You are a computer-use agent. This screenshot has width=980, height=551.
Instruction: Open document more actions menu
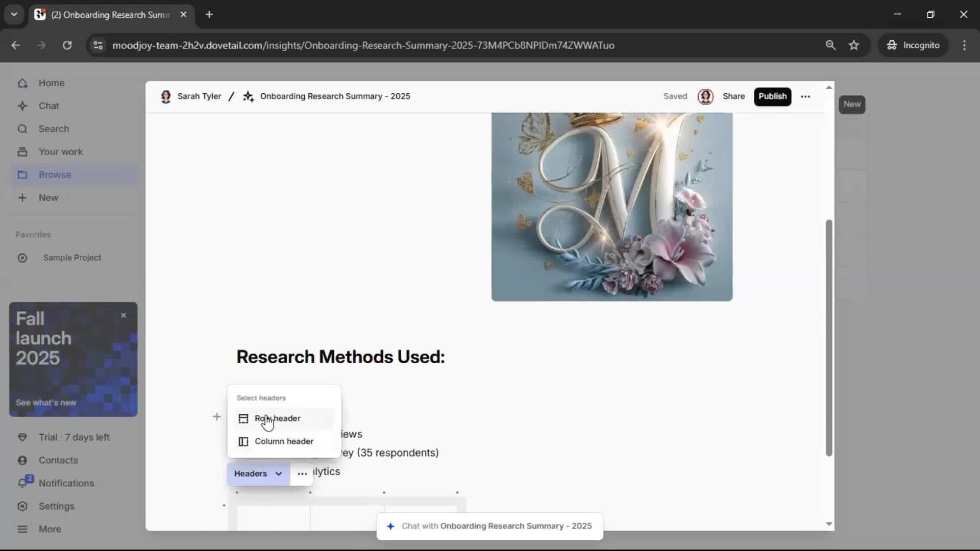(x=805, y=96)
